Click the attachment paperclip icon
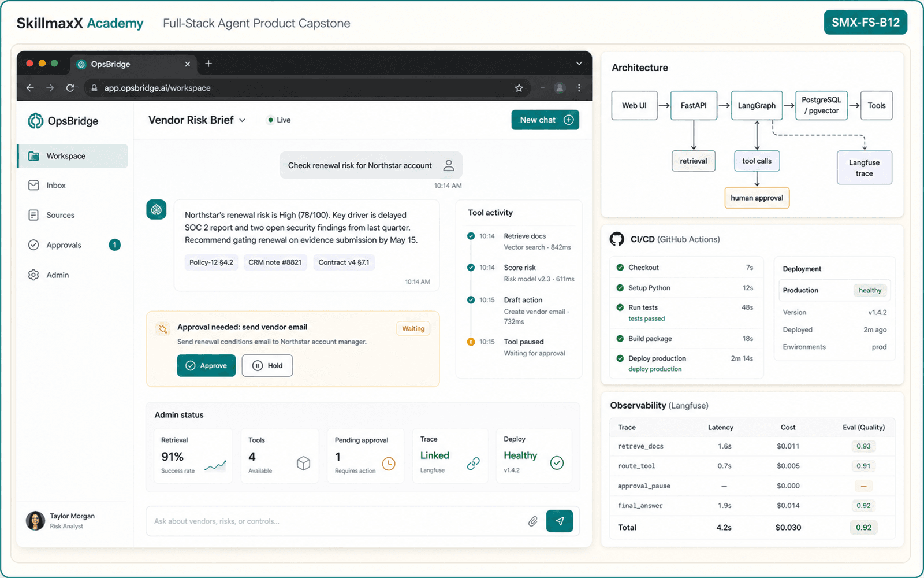The height and width of the screenshot is (578, 924). click(532, 521)
